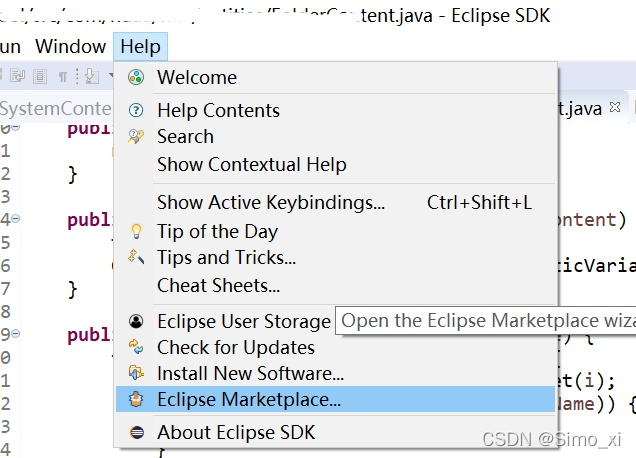
Task: Click the Eclipse User Storage icon
Action: click(x=136, y=321)
